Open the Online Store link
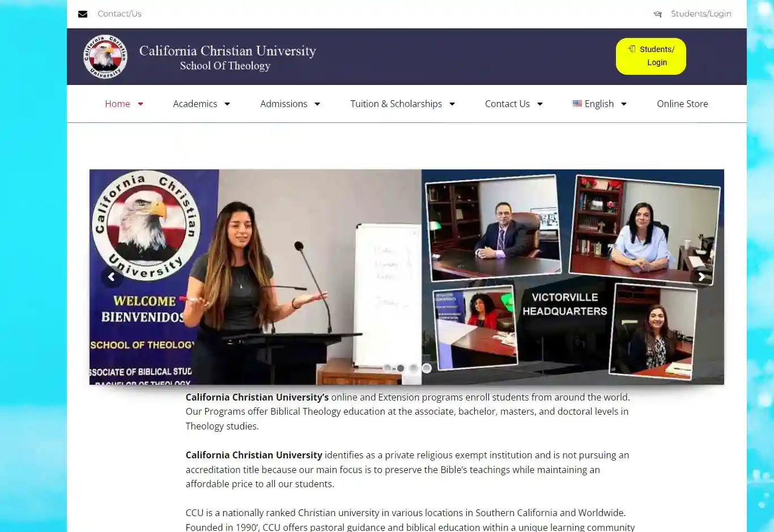 coord(682,104)
